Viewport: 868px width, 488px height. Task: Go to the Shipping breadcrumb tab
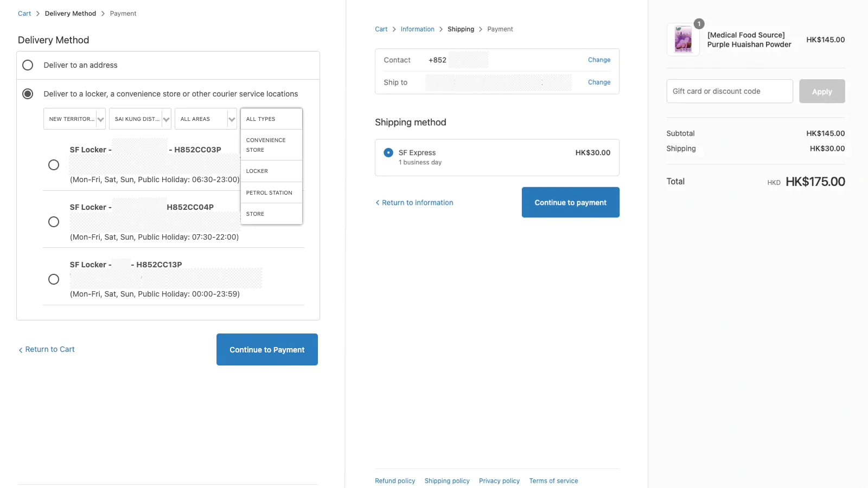461,29
